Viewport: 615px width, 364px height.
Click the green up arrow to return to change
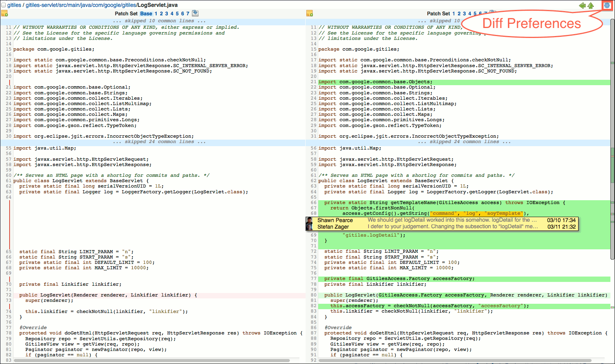point(591,5)
